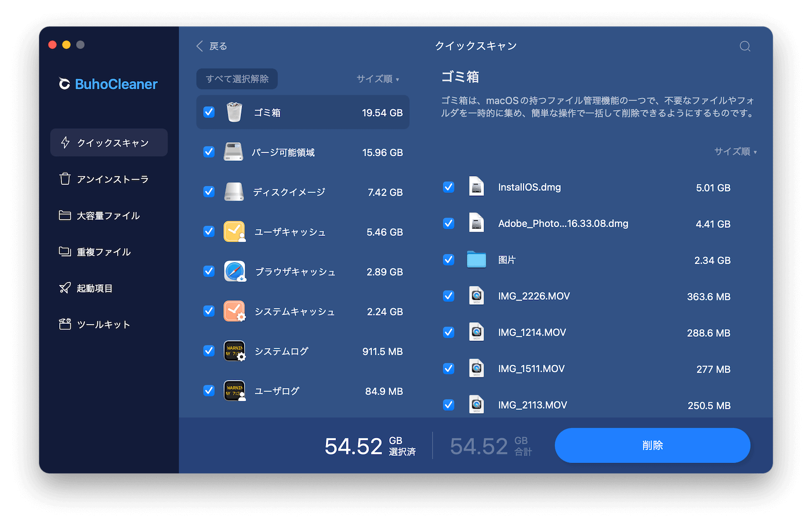
Task: Click the dmg file icon for InstallOS.dmg
Action: pos(476,187)
